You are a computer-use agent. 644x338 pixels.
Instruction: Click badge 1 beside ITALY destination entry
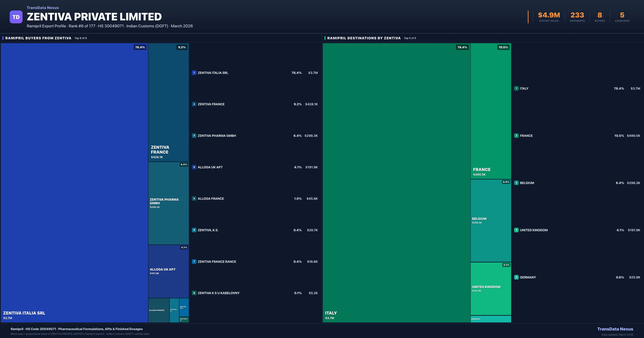(517, 88)
